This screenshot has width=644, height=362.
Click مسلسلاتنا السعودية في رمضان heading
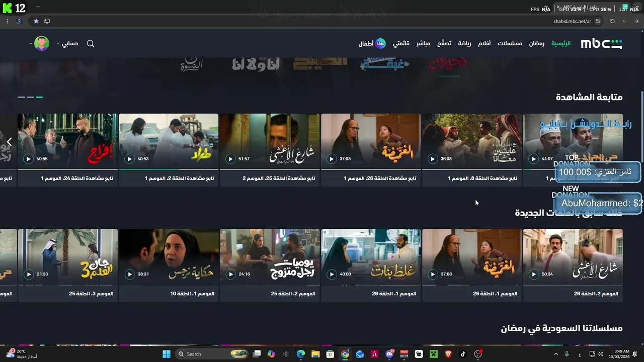pos(561,328)
